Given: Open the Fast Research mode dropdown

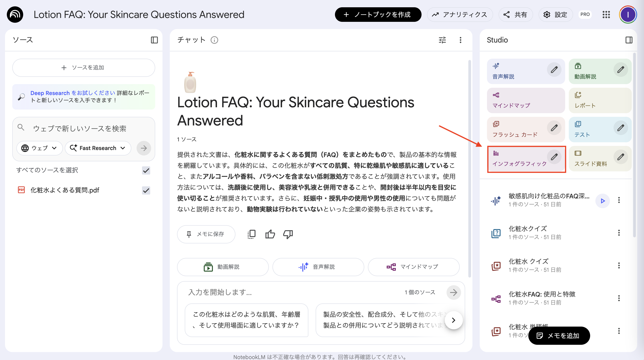Looking at the screenshot, I should [98, 148].
